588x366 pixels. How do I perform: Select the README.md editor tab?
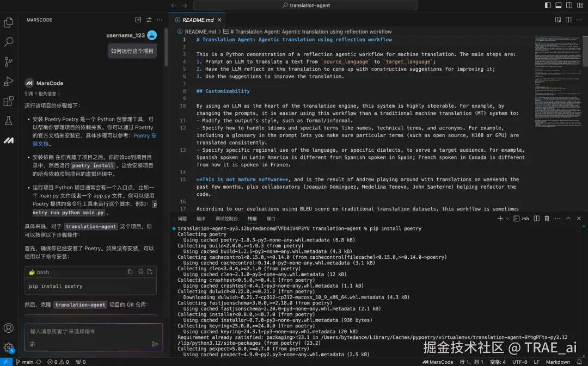(197, 20)
